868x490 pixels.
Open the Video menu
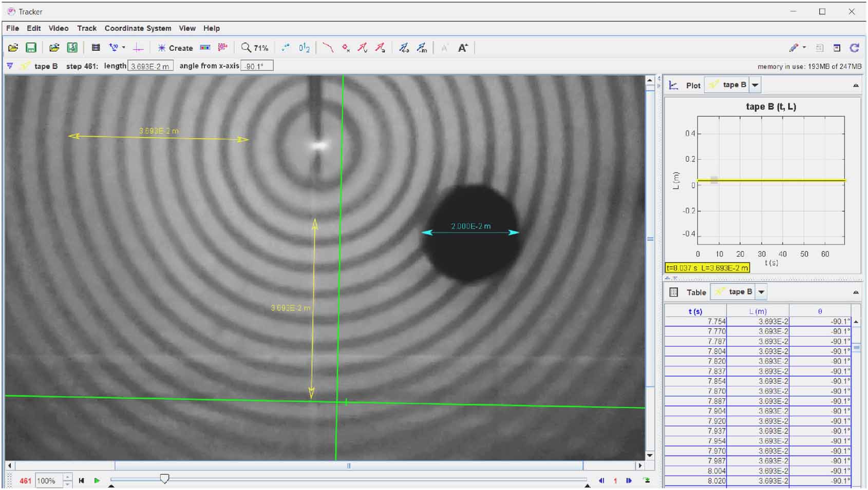[59, 28]
